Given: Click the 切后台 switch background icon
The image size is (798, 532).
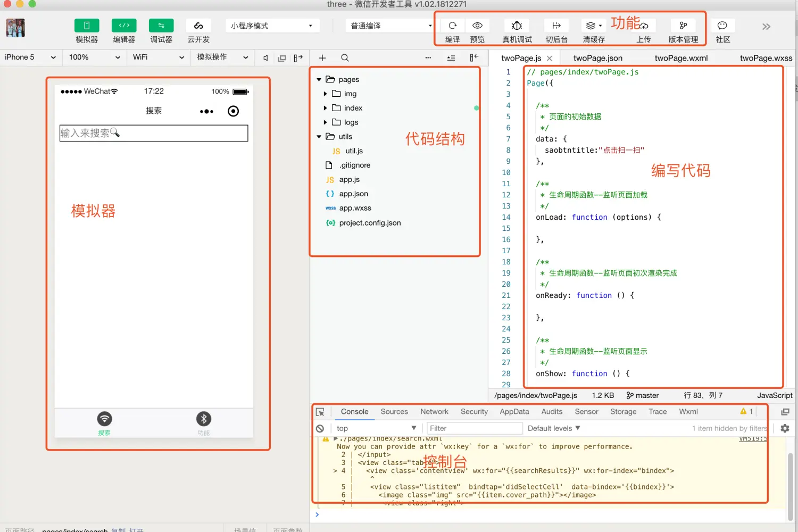Looking at the screenshot, I should pos(556,26).
